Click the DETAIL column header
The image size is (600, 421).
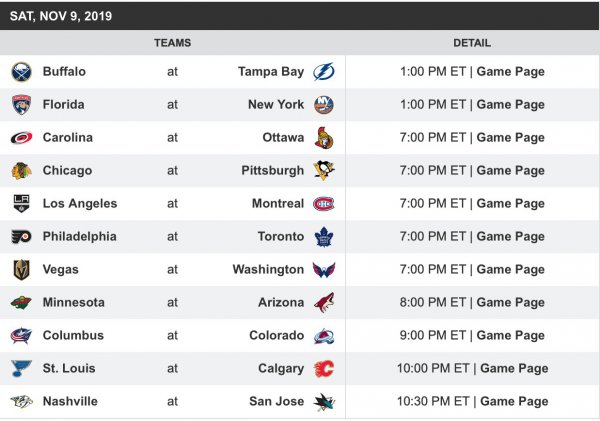click(472, 44)
